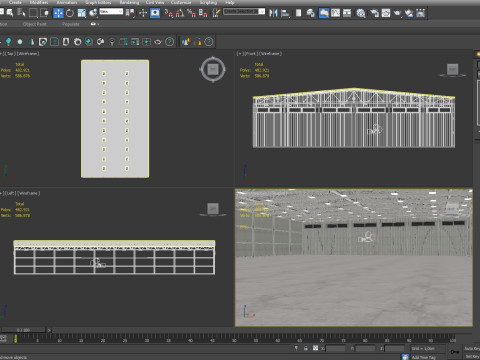The width and height of the screenshot is (480, 360).
Task: Open the Create menu
Action: point(15,2)
